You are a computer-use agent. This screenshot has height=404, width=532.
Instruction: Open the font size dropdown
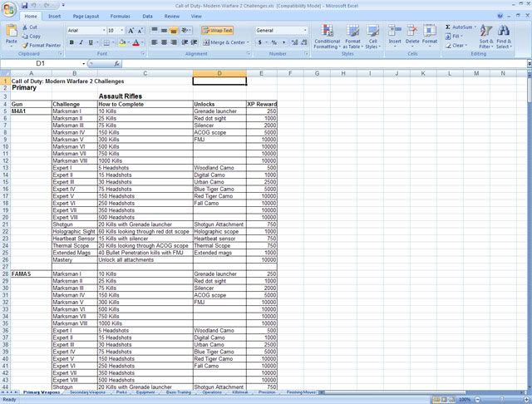point(122,31)
